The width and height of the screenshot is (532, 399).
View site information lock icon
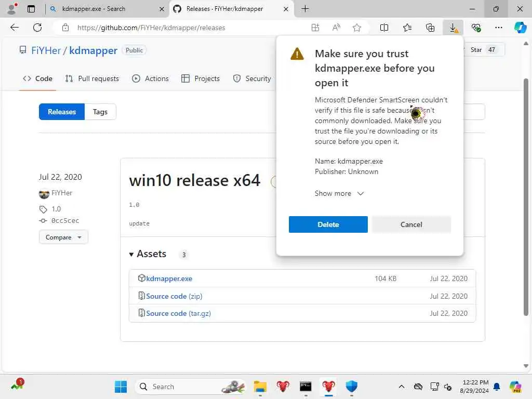[65, 28]
